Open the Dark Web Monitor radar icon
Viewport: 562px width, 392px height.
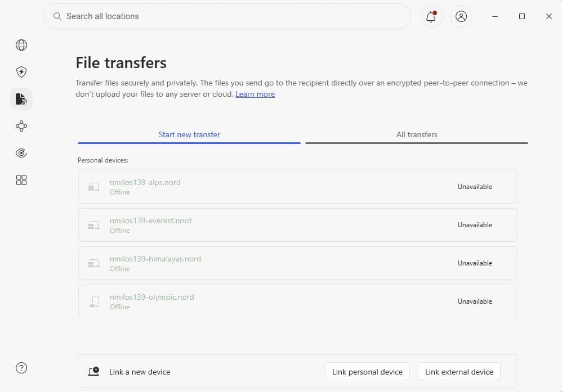click(21, 153)
